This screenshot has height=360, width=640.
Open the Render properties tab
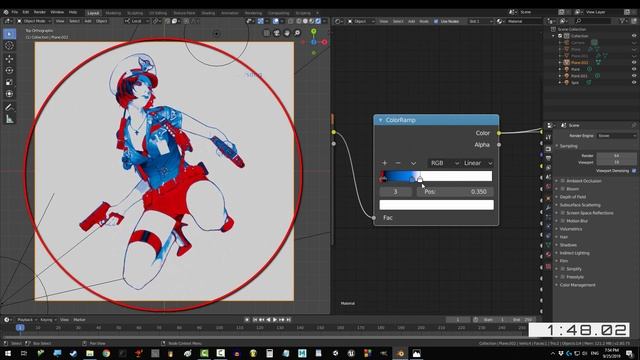point(548,149)
